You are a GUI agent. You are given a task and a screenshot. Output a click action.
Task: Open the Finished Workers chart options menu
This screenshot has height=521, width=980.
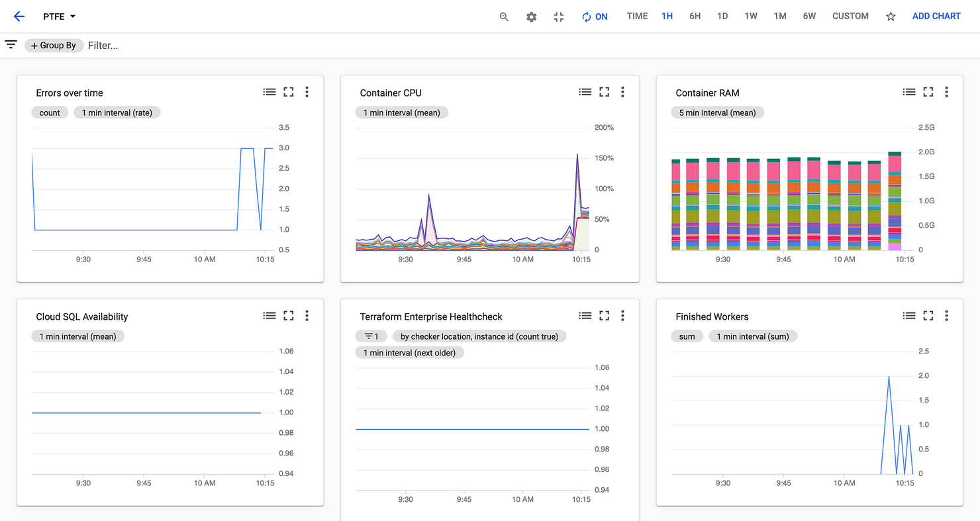(946, 316)
